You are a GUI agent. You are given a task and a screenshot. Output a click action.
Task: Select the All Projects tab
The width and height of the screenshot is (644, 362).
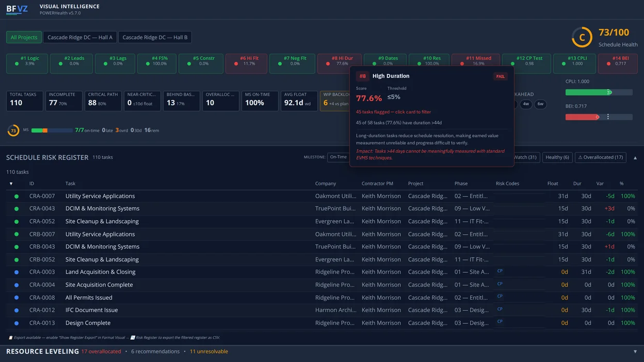(24, 37)
